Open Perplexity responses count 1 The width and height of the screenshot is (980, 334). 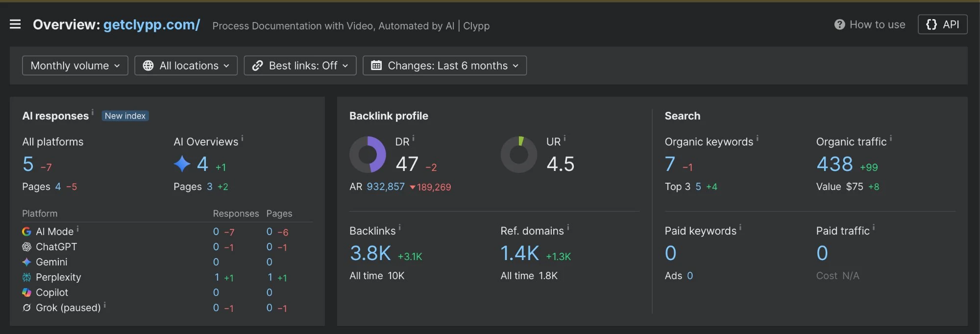pyautogui.click(x=217, y=277)
